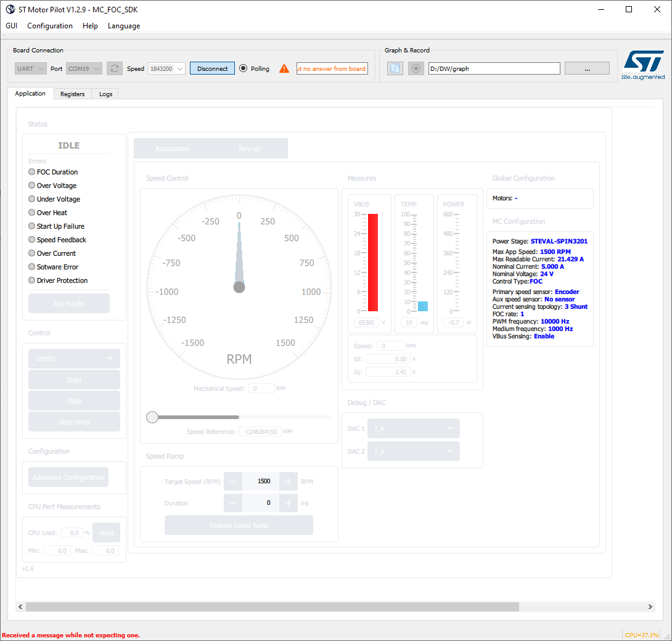Image resolution: width=672 pixels, height=641 pixels.
Task: Click the graph save path field
Action: click(x=494, y=68)
